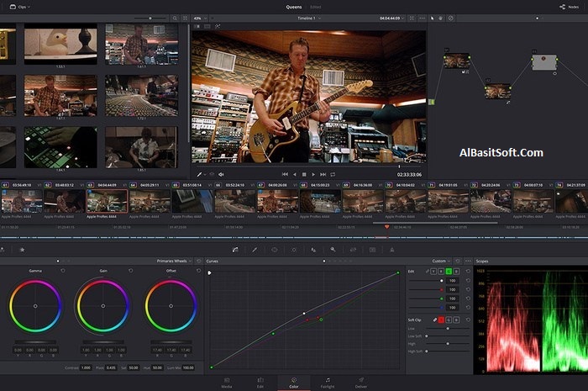Screen dimensions: 588x391
Task: Toggle the viewer full screen icon
Action: pos(412,18)
